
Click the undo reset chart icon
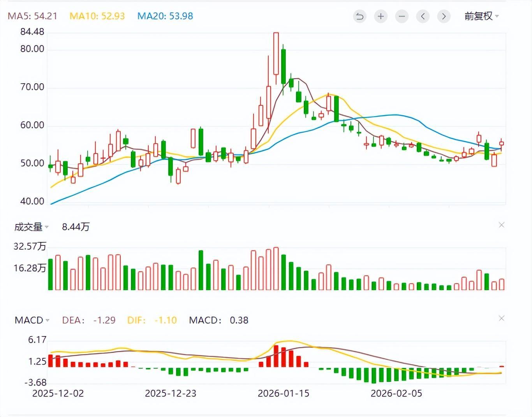(x=359, y=16)
